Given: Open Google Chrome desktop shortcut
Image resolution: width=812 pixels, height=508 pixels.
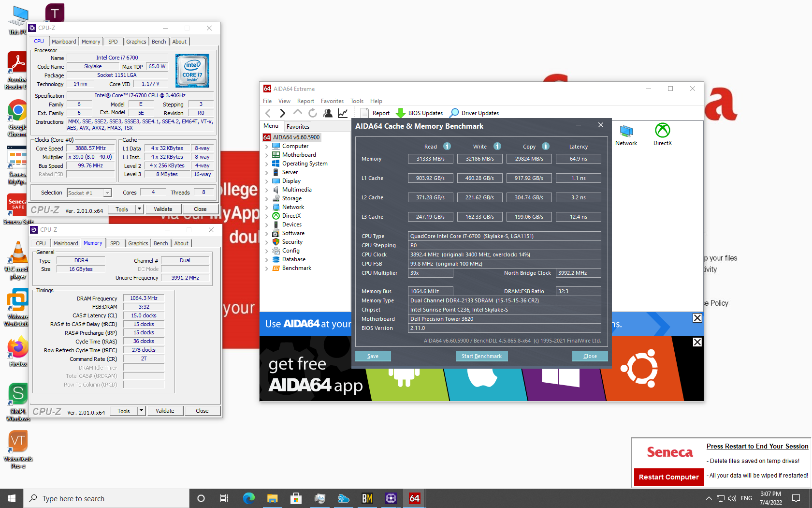Looking at the screenshot, I should pos(17,119).
